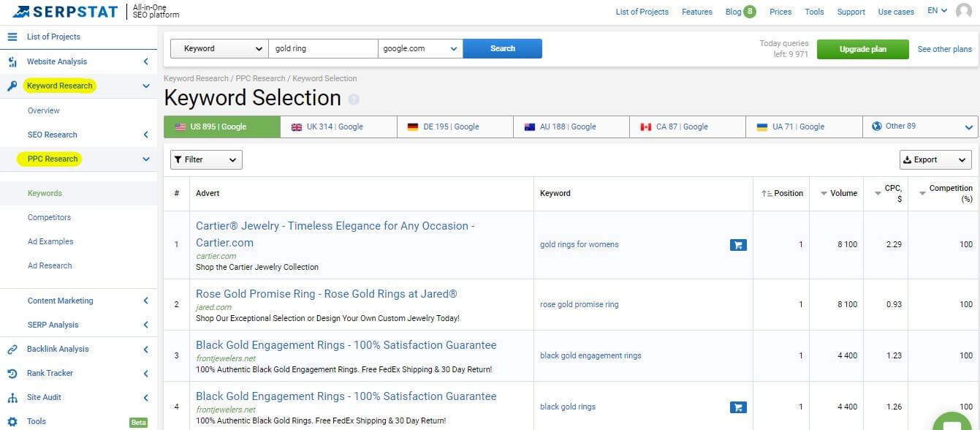Click cart icon for black gold rings
980x430 pixels.
click(x=738, y=407)
